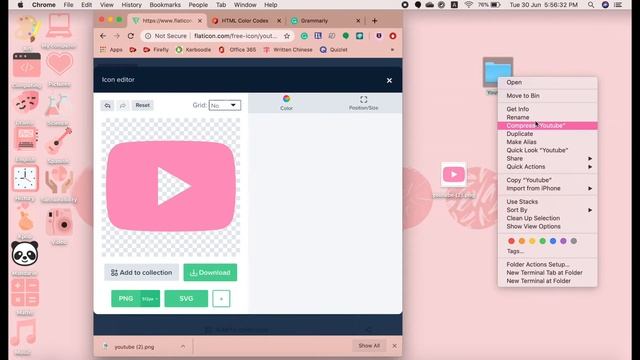Reload the flaticon page
640x360 pixels.
pos(131,36)
